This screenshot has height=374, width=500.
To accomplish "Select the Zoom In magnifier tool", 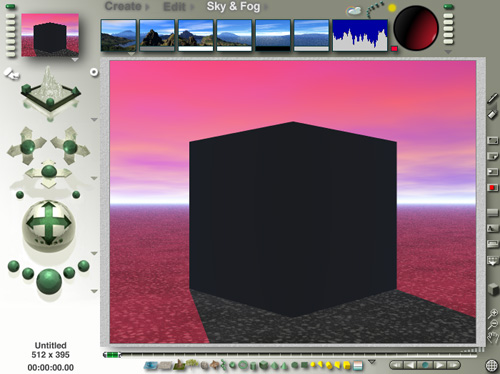I will [x=493, y=313].
